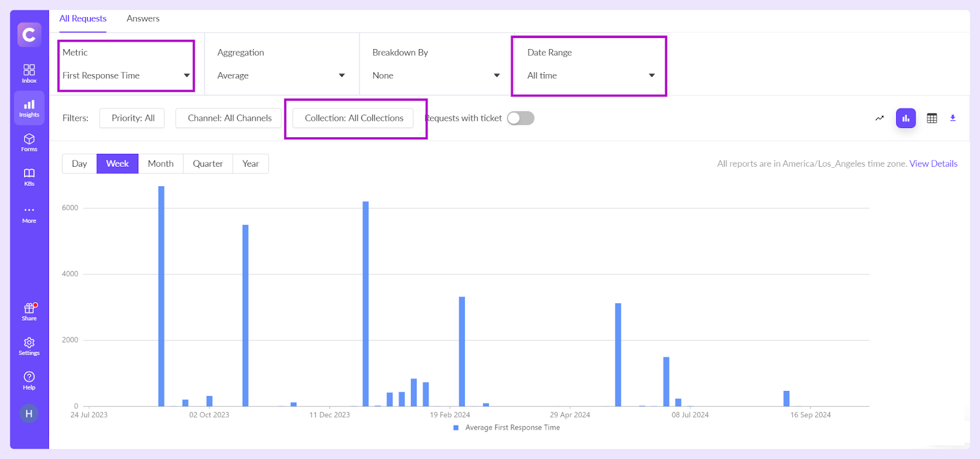Click the '24 Jul 2023' axis label

89,415
